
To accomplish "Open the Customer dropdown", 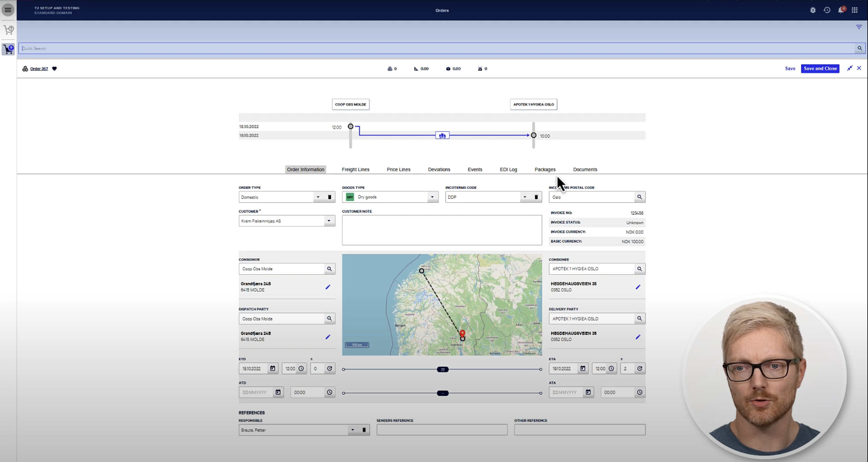I will coord(329,221).
